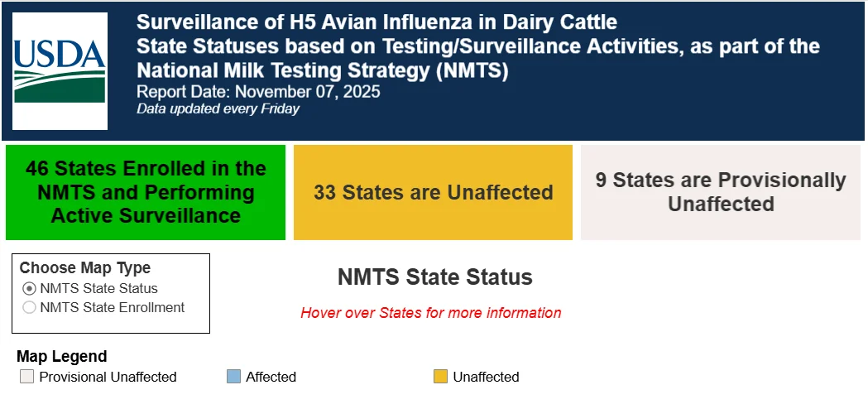Click the 33 States are Unaffected tile
The height and width of the screenshot is (409, 868).
[x=433, y=192]
